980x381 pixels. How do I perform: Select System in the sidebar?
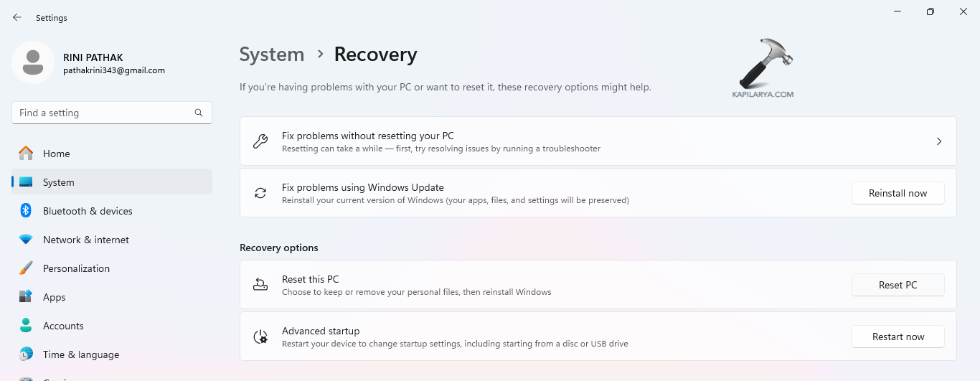[x=58, y=182]
